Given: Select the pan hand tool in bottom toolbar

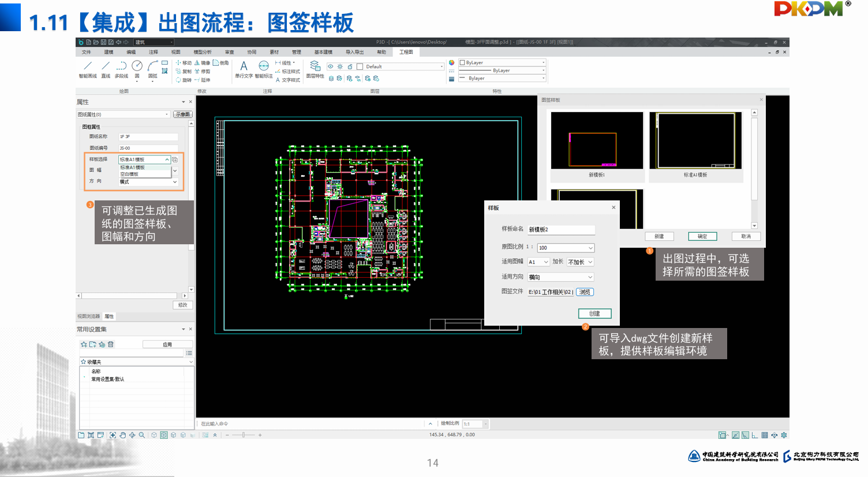Looking at the screenshot, I should (x=122, y=435).
